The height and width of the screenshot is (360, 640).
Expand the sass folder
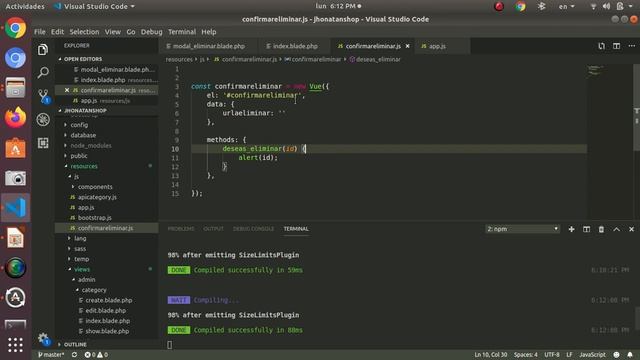coord(80,249)
